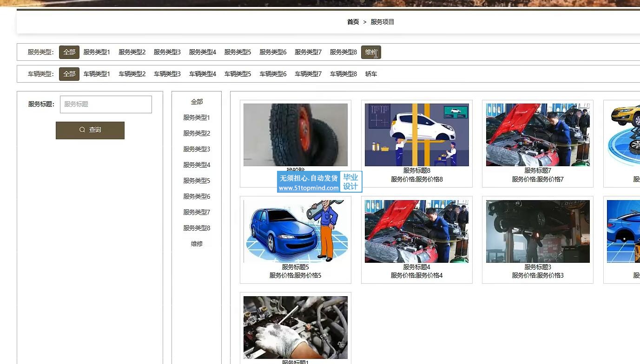
Task: Filter by 服务类型1 in top row
Action: pos(97,52)
